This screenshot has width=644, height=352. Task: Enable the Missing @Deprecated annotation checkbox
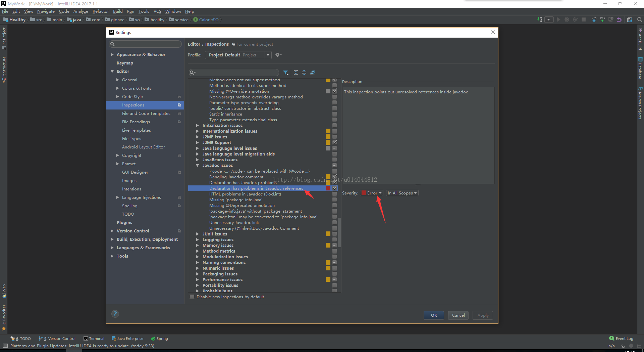click(334, 205)
